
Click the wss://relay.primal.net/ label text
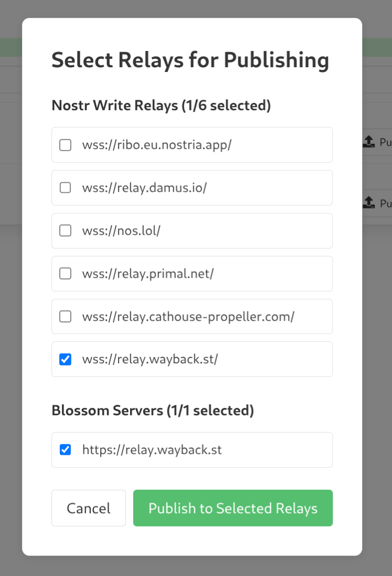tap(148, 274)
